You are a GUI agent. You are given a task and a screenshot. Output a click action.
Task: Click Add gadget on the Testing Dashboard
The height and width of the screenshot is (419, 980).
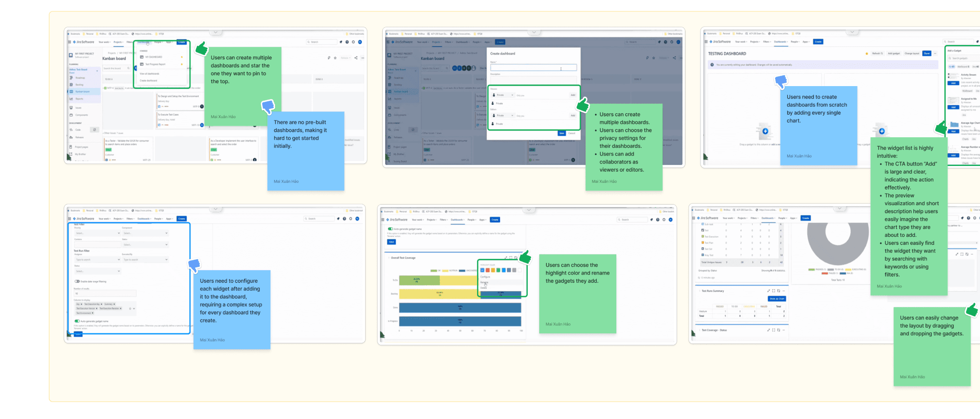pos(894,54)
